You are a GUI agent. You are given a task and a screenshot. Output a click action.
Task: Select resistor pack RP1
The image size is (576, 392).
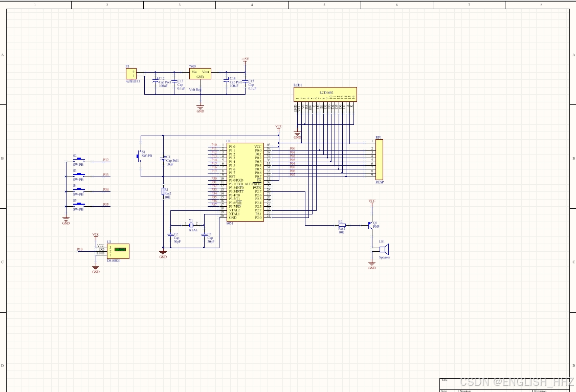point(380,160)
